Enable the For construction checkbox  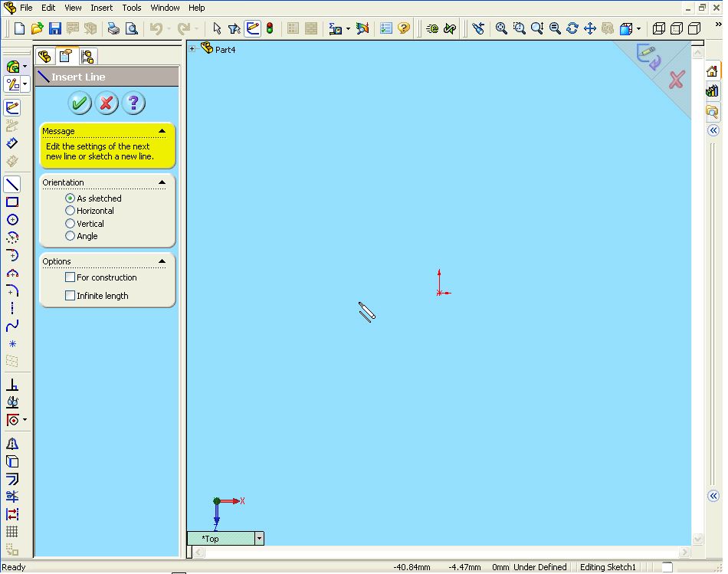pos(70,277)
